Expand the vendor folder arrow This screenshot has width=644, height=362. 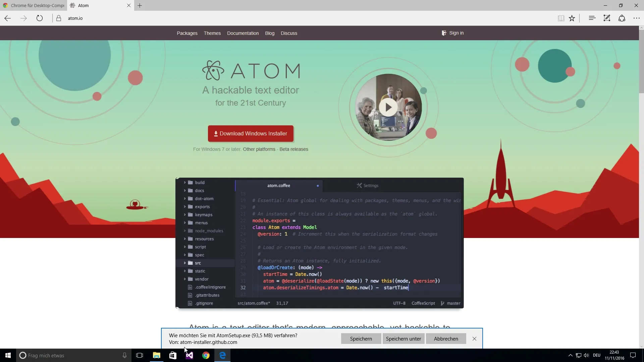click(x=185, y=279)
